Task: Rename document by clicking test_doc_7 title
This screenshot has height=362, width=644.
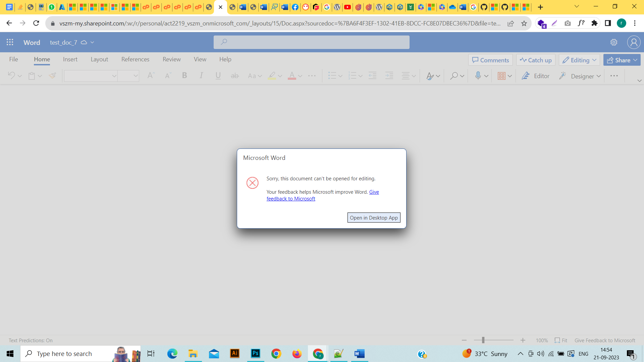Action: tap(63, 42)
